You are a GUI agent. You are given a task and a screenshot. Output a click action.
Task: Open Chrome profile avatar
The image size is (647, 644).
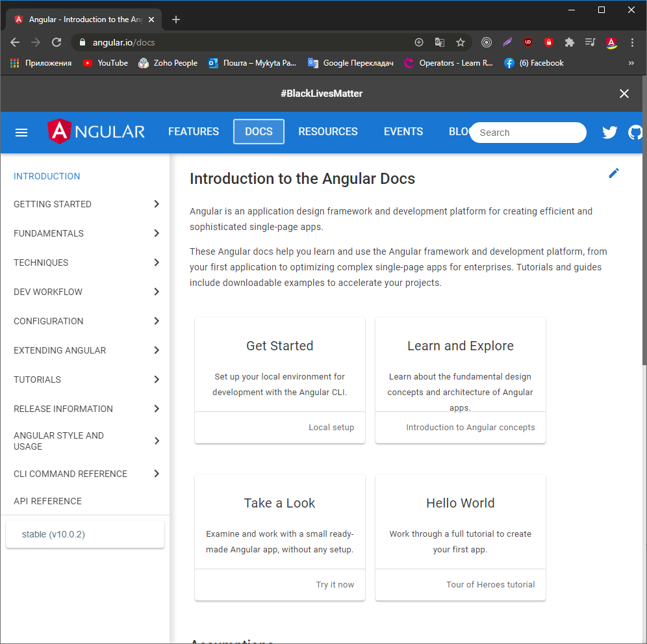pyautogui.click(x=611, y=42)
